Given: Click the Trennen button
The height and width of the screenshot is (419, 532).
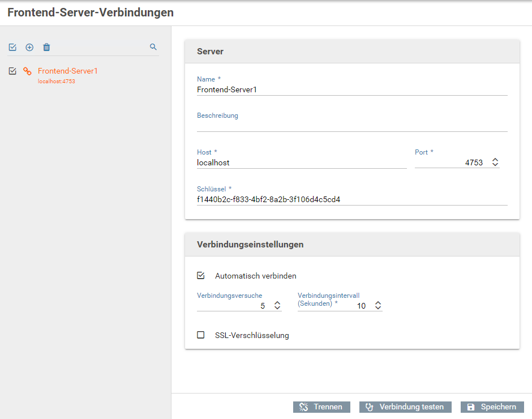Looking at the screenshot, I should click(321, 407).
